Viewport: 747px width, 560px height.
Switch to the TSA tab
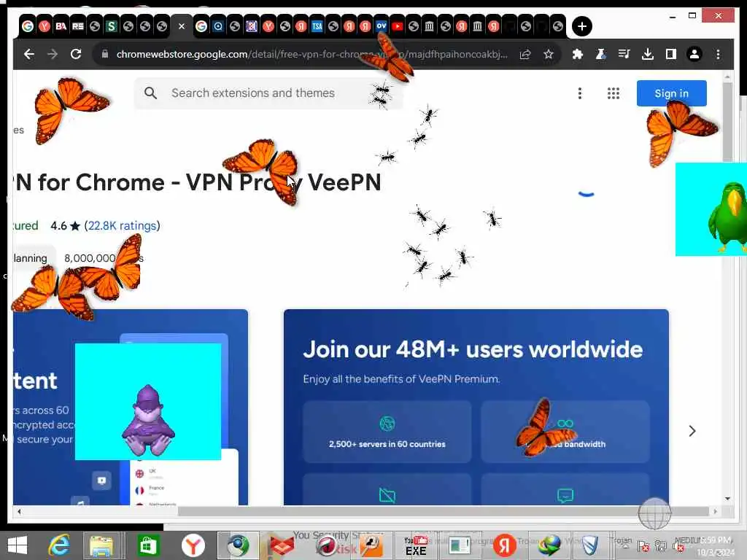point(317,26)
